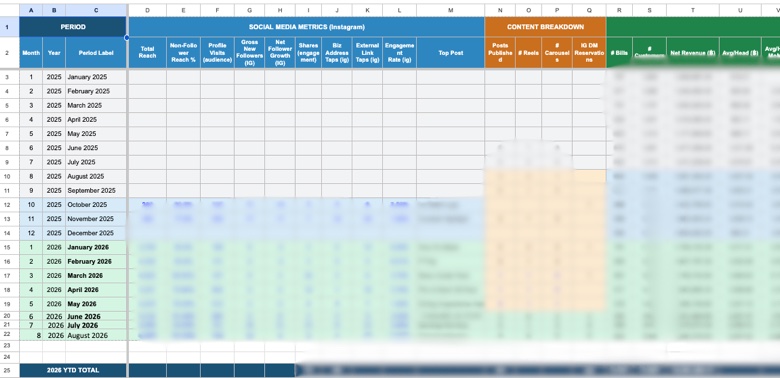Click the Avg/Head ($) heading cell

[740, 53]
